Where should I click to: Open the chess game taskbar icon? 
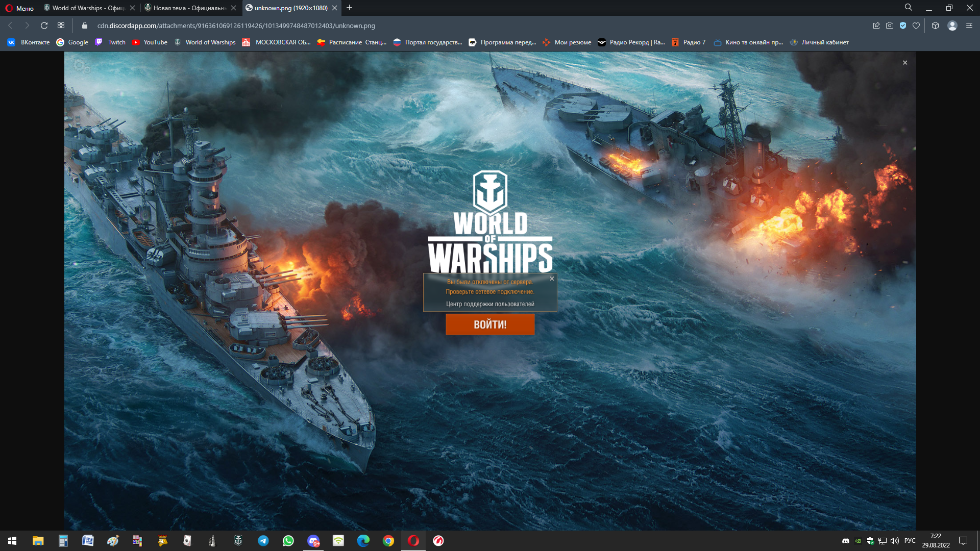click(213, 541)
